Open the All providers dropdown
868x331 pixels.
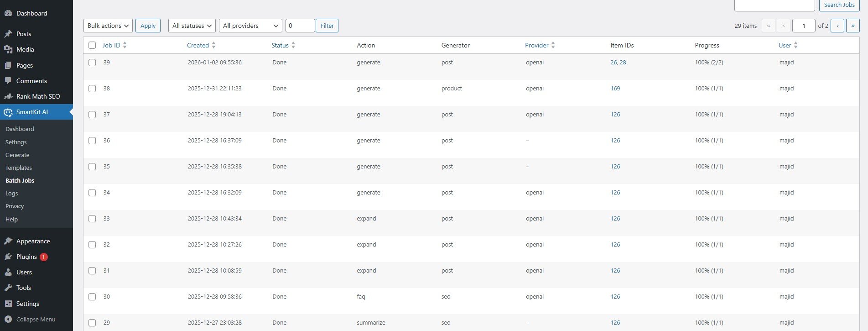(x=250, y=26)
